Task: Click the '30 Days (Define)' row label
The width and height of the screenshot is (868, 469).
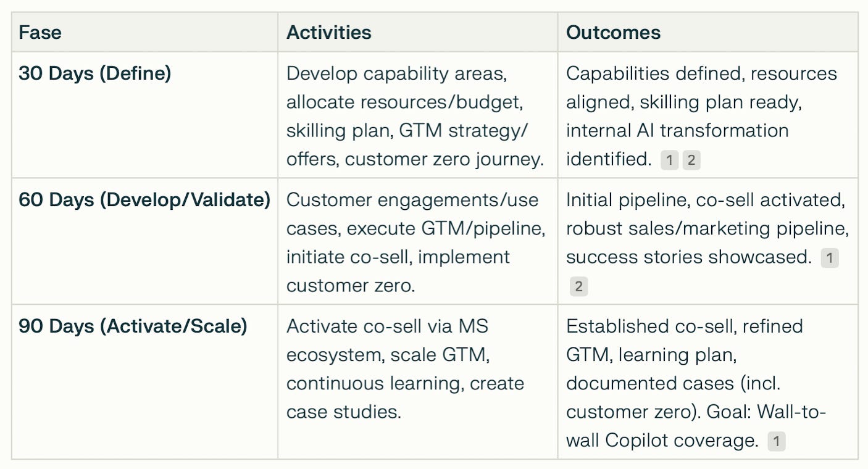Action: 94,73
